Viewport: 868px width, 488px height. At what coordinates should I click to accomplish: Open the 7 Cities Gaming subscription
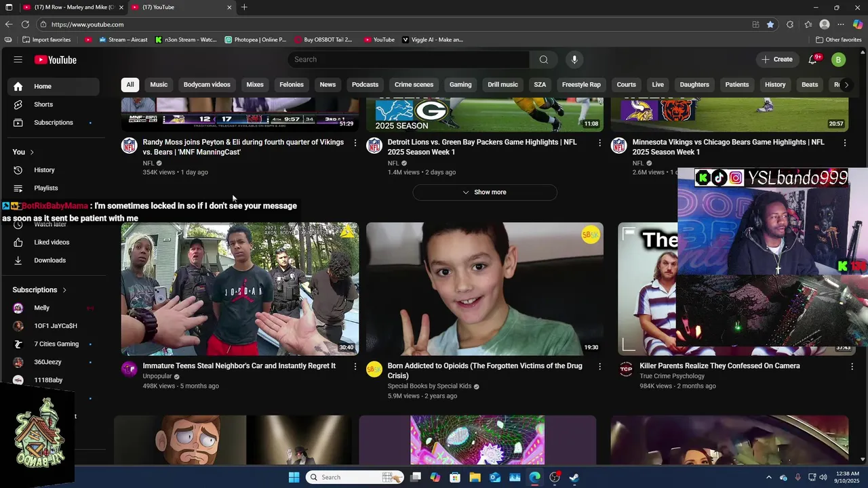(53, 344)
